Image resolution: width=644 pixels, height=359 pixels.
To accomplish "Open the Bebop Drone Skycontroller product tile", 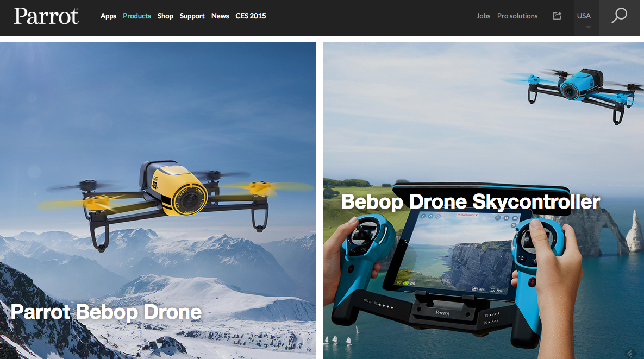I will [483, 201].
